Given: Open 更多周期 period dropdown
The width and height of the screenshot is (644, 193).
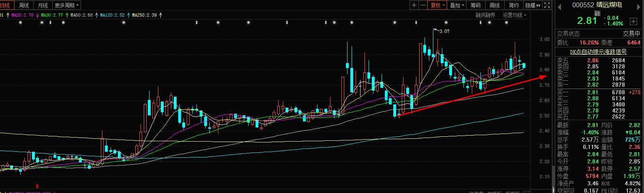Looking at the screenshot, I should point(67,5).
